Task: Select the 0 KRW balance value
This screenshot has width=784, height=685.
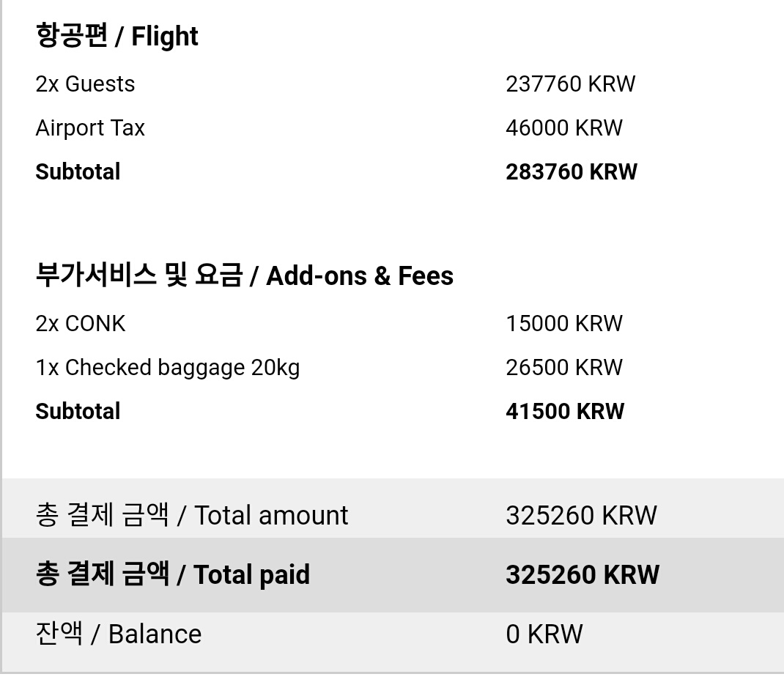Action: click(x=544, y=634)
